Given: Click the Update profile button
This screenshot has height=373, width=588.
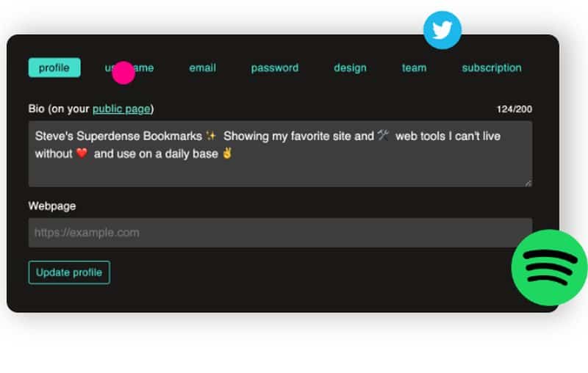Looking at the screenshot, I should pyautogui.click(x=69, y=272).
